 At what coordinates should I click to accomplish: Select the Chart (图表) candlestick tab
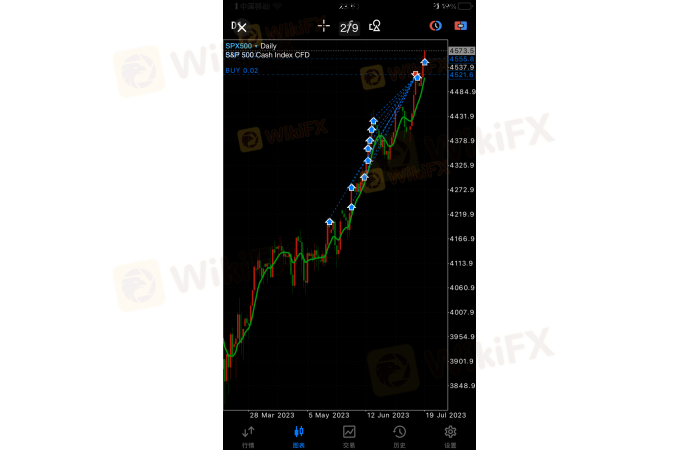[299, 436]
